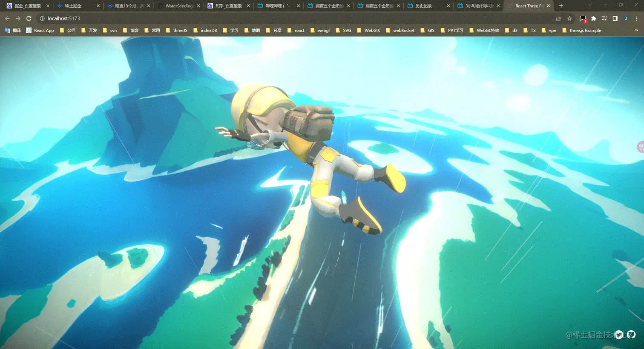Viewport: 644px width, 349px height.
Task: Open the 翻译 bookmark
Action: [13, 30]
